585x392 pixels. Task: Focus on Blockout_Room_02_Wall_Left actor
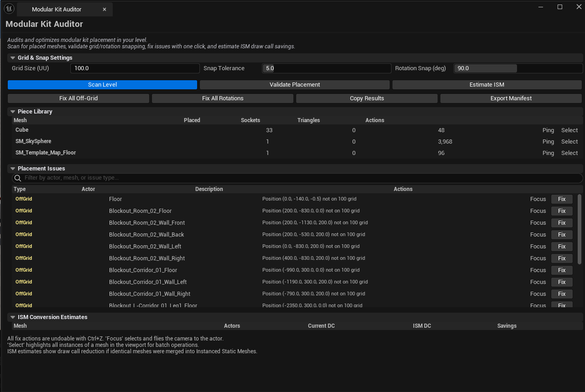click(538, 247)
